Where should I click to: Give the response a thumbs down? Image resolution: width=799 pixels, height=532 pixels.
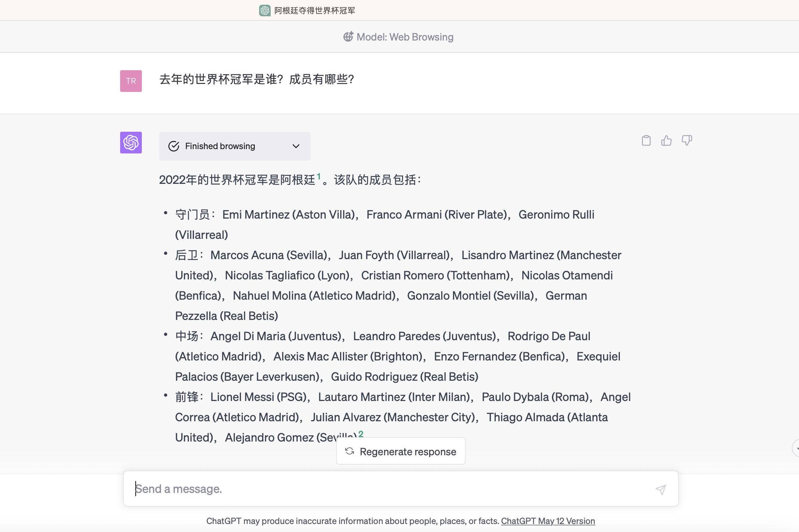(x=686, y=140)
